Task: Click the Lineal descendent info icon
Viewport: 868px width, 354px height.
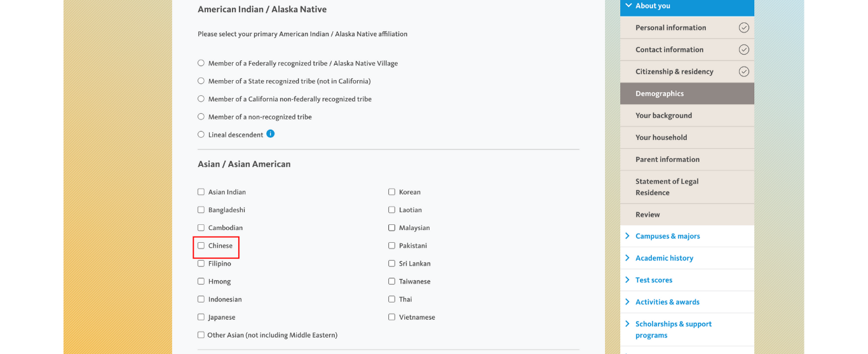Action: (x=271, y=134)
